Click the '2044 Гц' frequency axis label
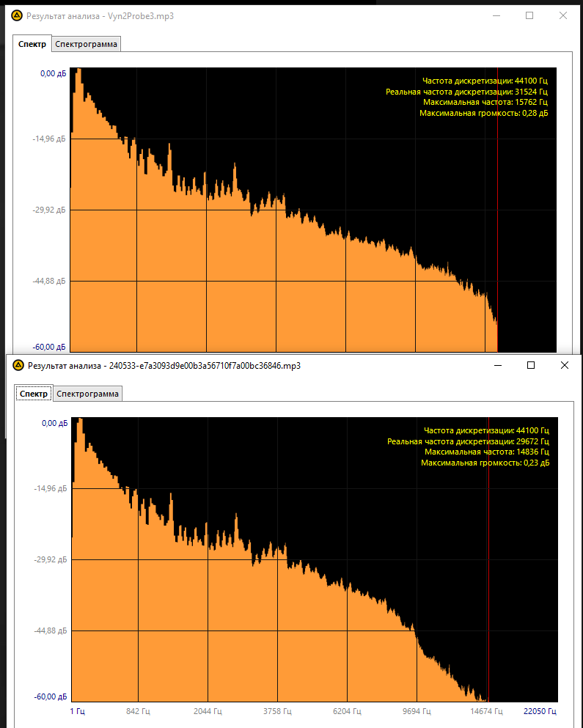583x728 pixels. click(x=208, y=711)
